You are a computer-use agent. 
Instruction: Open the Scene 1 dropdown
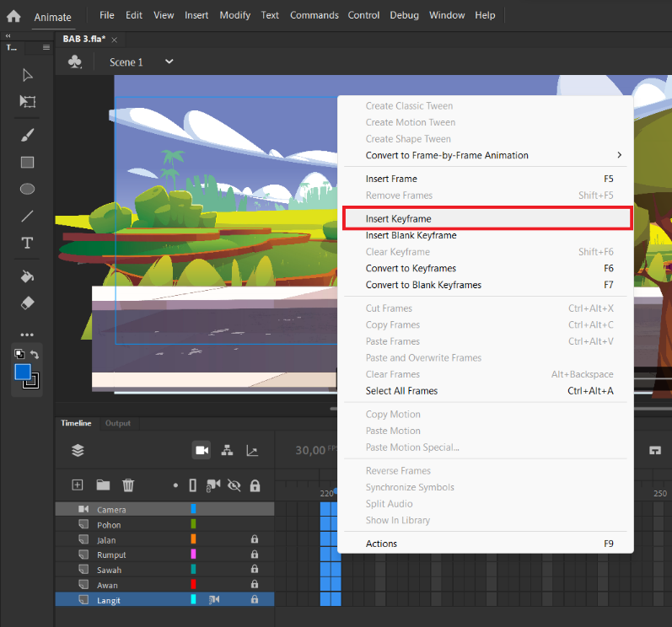(169, 62)
